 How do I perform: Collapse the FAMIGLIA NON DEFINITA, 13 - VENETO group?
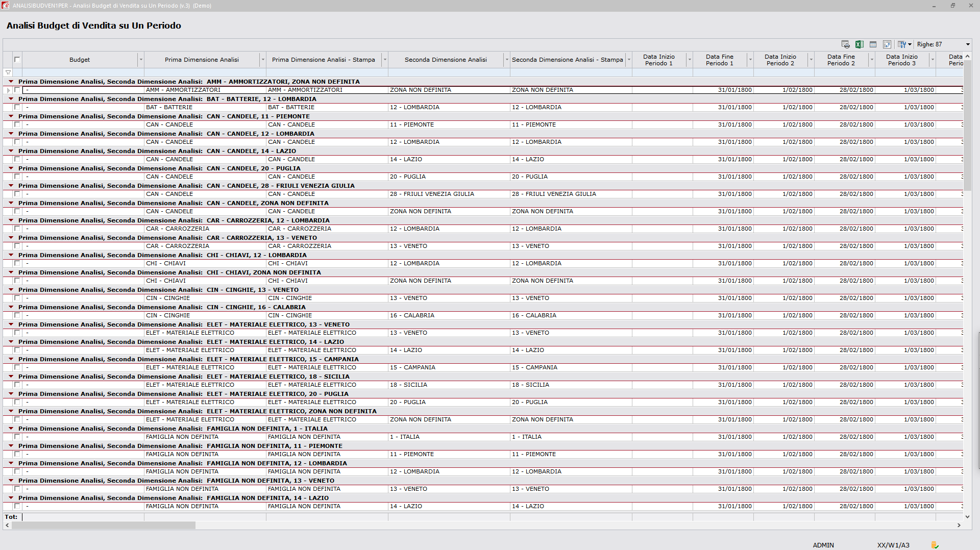[11, 480]
